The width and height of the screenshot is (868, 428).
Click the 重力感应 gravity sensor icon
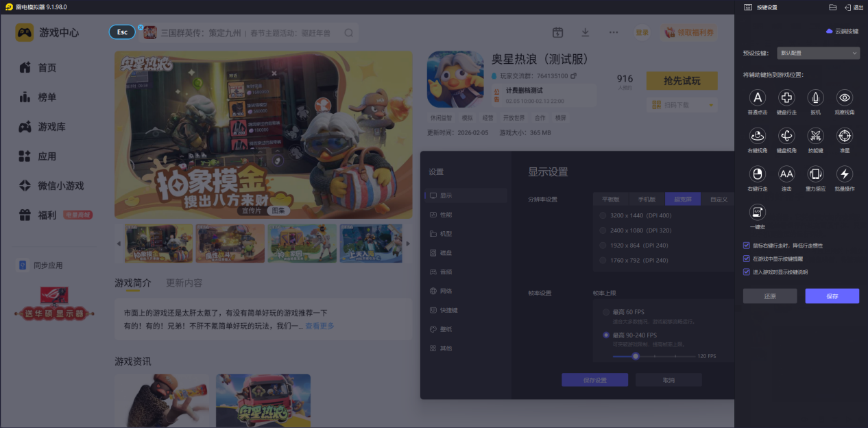(815, 174)
